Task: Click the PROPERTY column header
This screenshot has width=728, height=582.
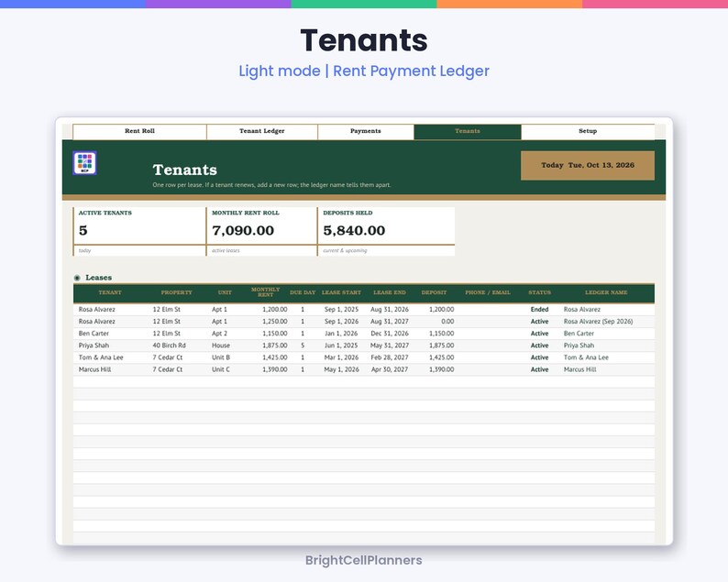Action: [x=176, y=292]
